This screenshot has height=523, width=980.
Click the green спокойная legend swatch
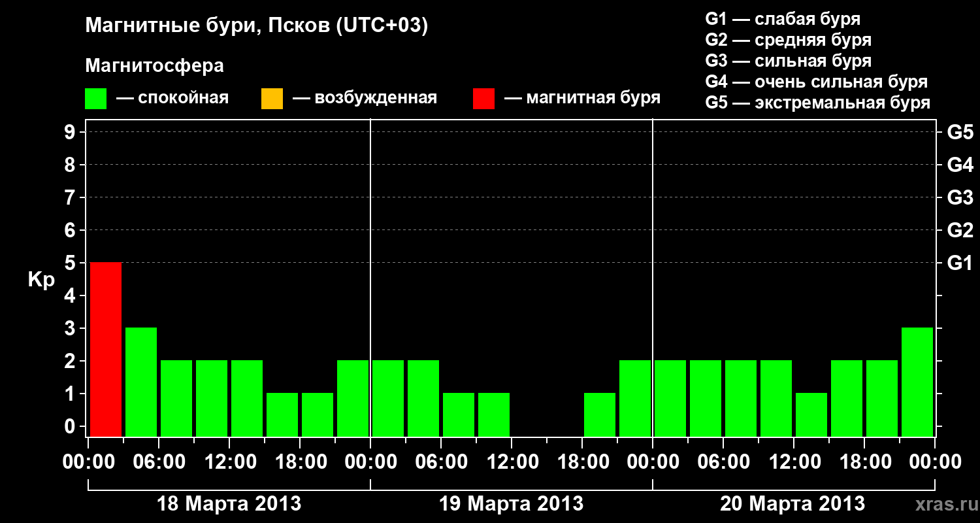96,98
